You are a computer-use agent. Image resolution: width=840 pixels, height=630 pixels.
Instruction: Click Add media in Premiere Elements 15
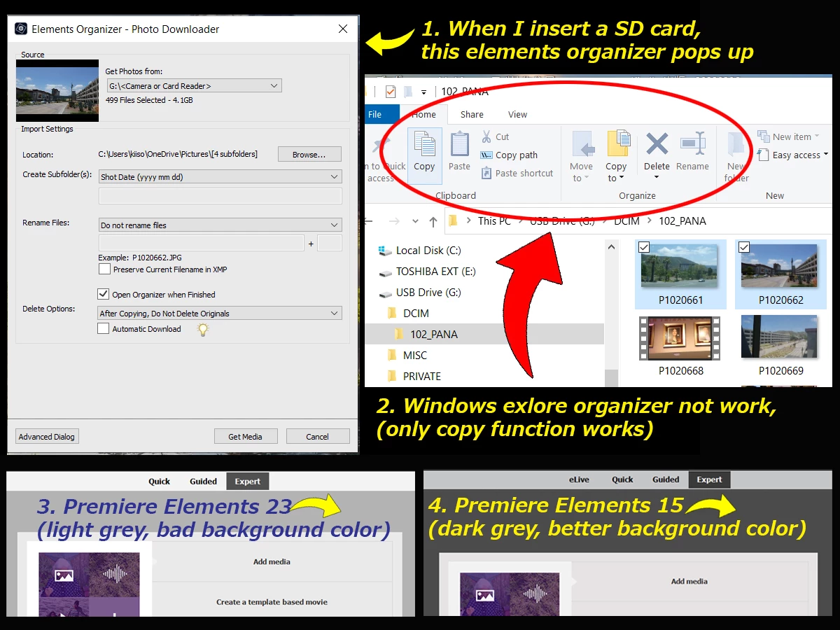pos(689,581)
